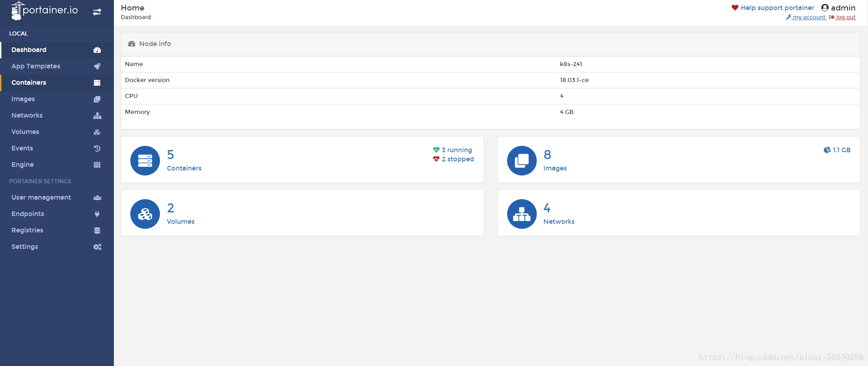Click the large Containers circle icon

pyautogui.click(x=145, y=160)
